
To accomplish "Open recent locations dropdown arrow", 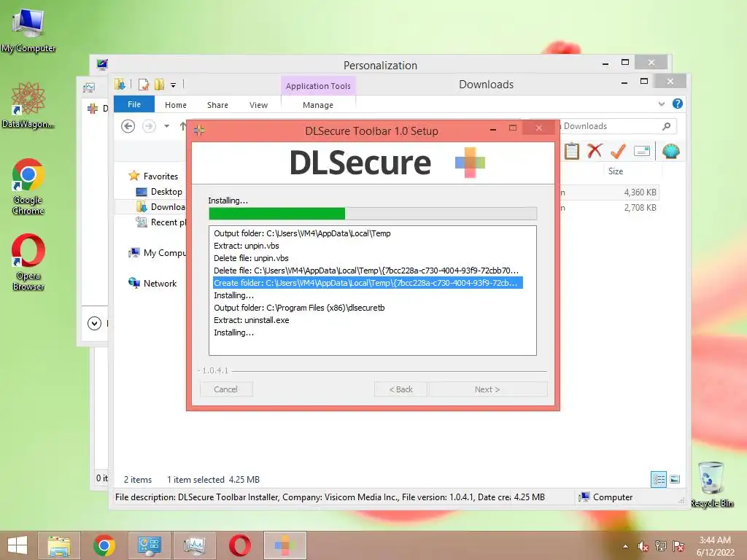I will [x=167, y=126].
